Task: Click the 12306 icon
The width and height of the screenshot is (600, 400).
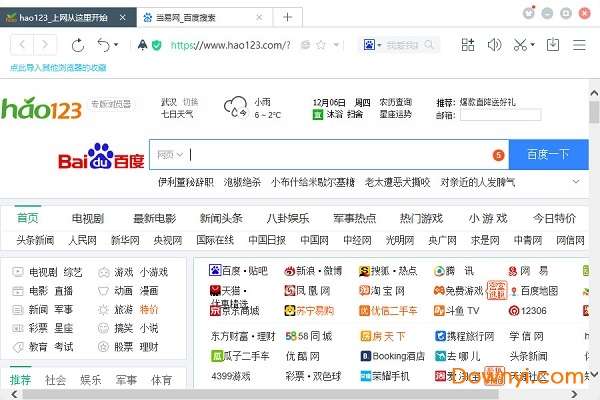Action: pyautogui.click(x=514, y=310)
